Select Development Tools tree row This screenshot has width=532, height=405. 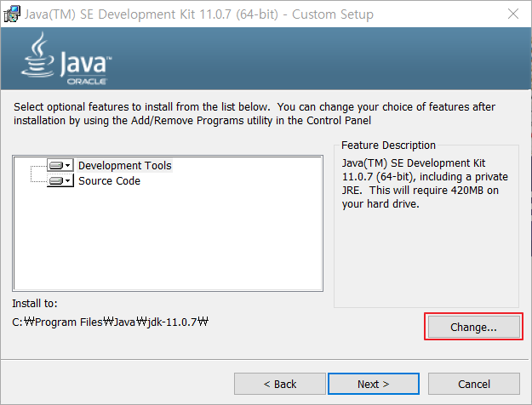[125, 166]
